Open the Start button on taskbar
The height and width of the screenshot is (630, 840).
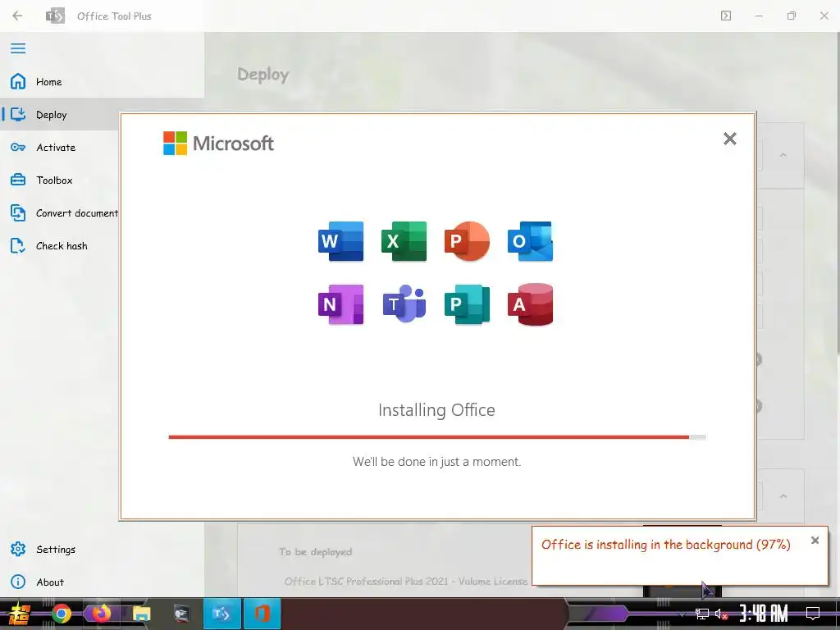(x=19, y=614)
